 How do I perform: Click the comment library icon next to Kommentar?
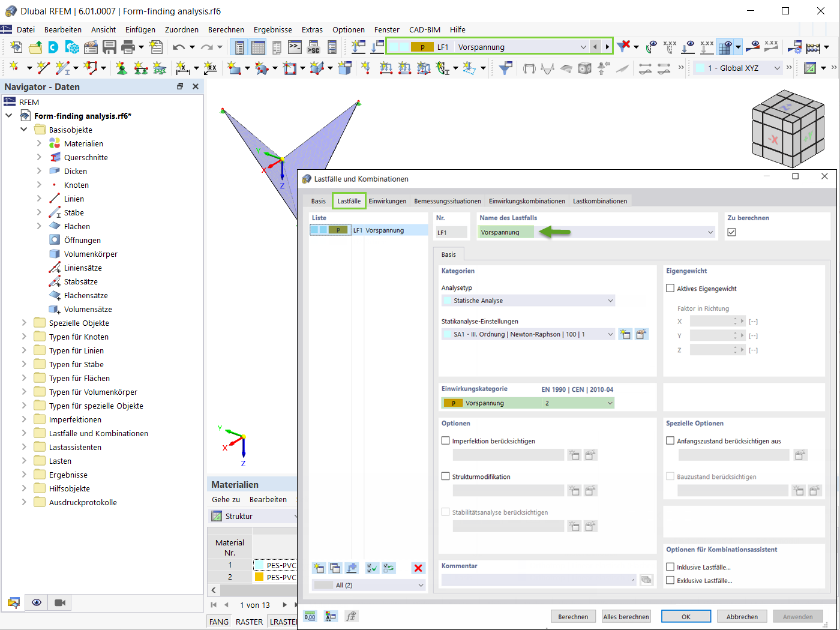pos(646,580)
